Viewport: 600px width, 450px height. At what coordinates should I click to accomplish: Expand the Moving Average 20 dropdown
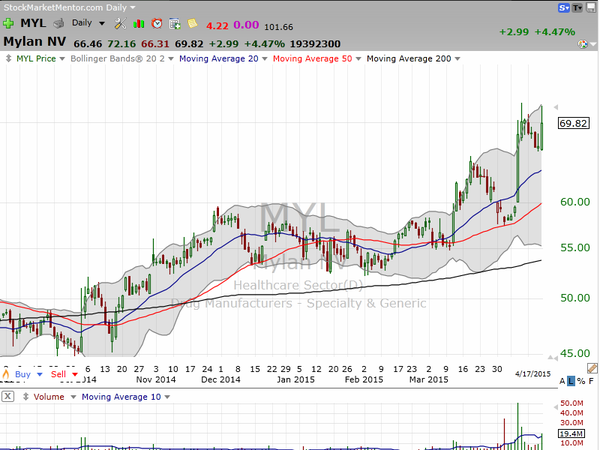pos(264,59)
